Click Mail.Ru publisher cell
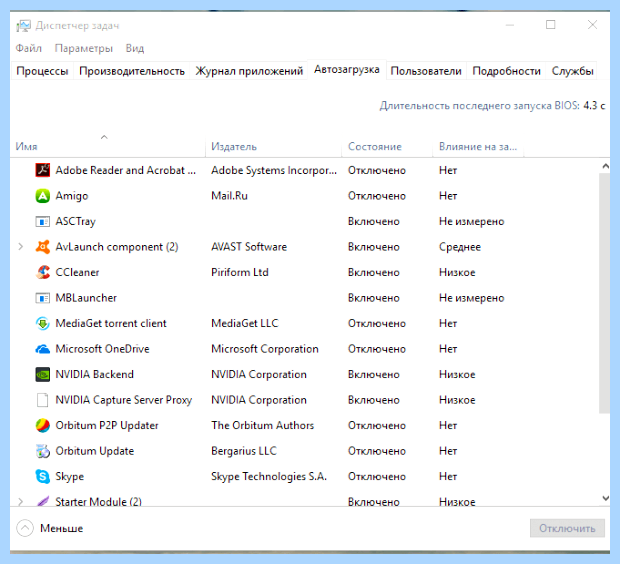Viewport: 620px width, 564px height. point(229,196)
